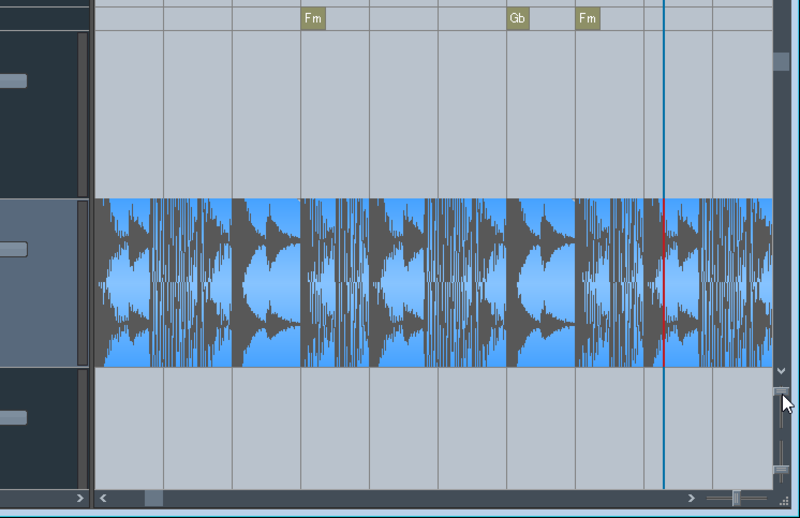Select the Gb chord marker

pos(518,19)
